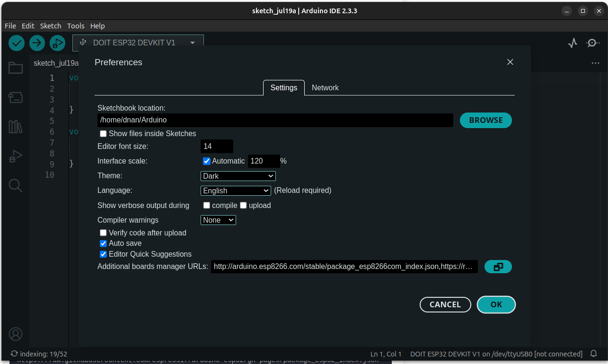This screenshot has height=364, width=608.
Task: Expand the DOIT ESP32 DEVKIT V1 board selector
Action: 138,43
